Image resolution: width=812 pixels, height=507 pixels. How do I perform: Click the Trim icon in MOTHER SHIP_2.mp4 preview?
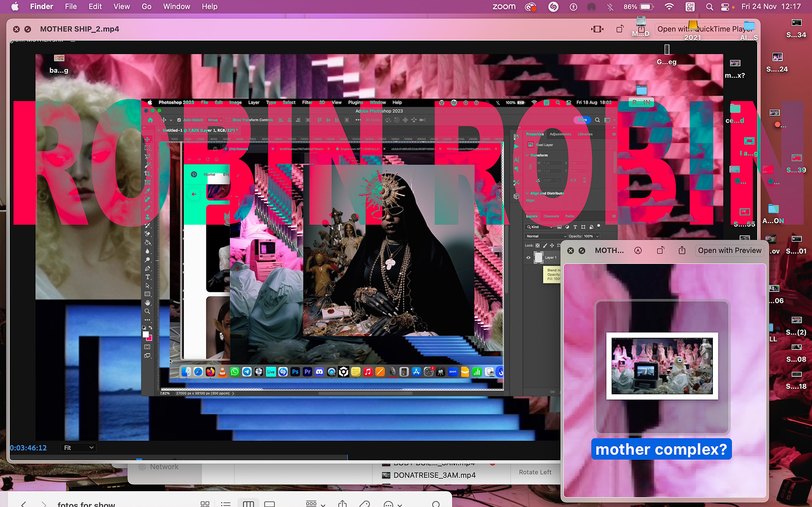[597, 29]
